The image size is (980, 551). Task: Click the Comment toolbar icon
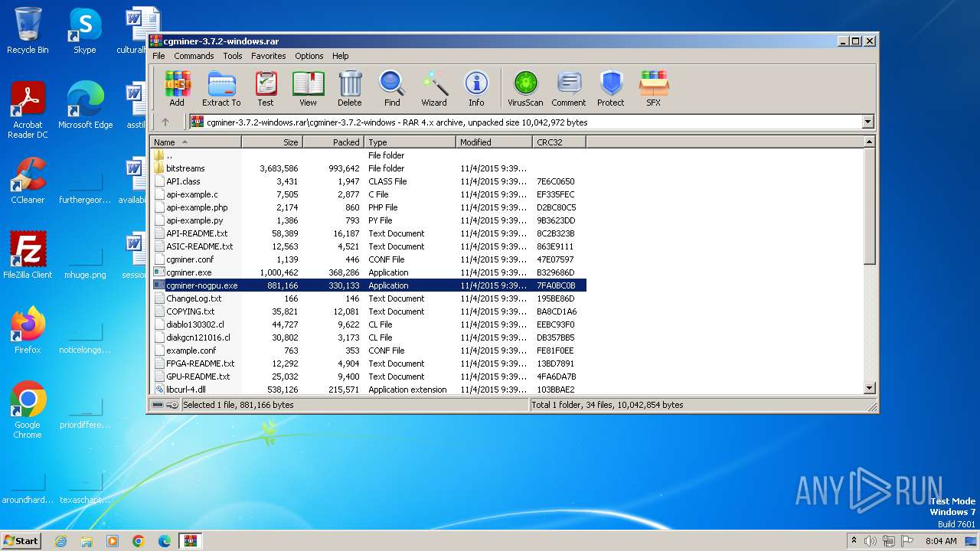point(569,88)
